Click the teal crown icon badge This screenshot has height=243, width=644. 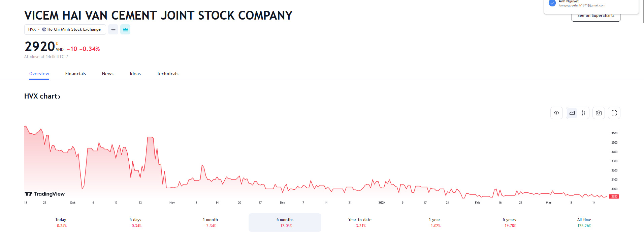[x=125, y=30]
